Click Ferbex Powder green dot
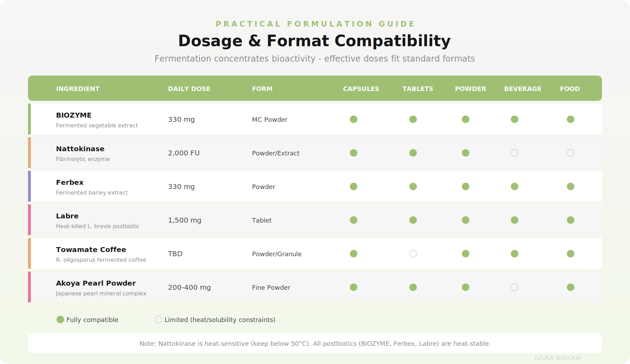 coord(465,187)
